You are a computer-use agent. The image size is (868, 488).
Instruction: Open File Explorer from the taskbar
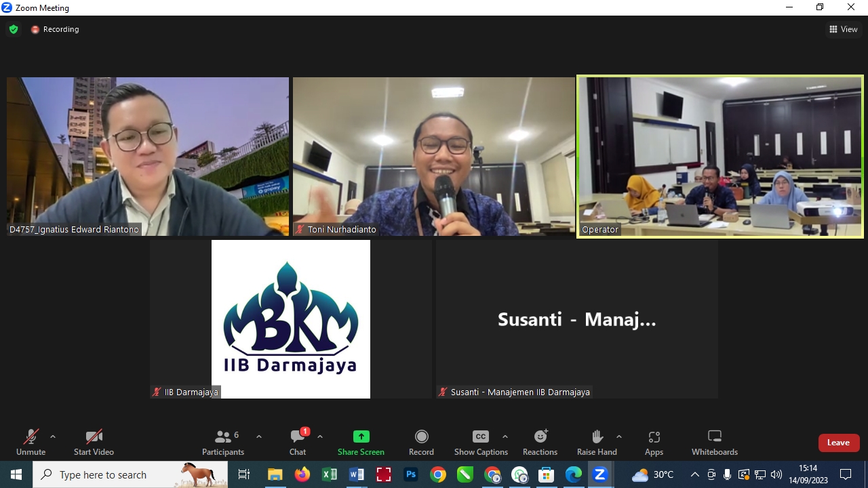click(x=275, y=474)
